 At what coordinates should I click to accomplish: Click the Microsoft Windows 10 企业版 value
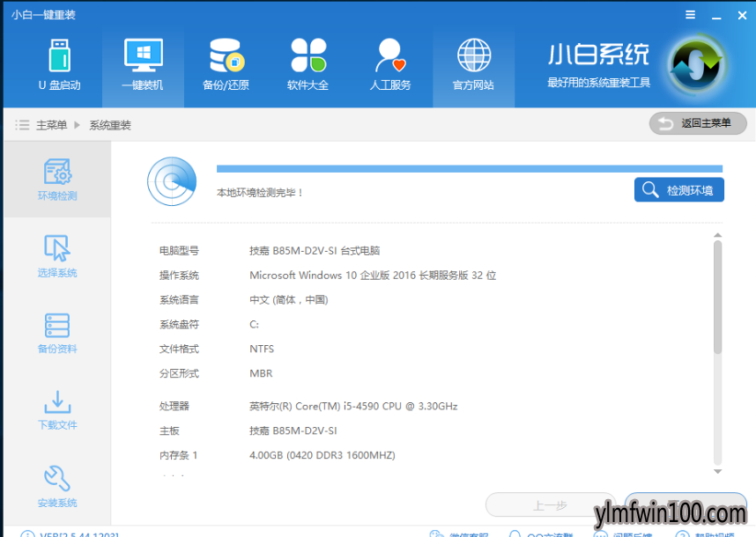click(x=373, y=276)
